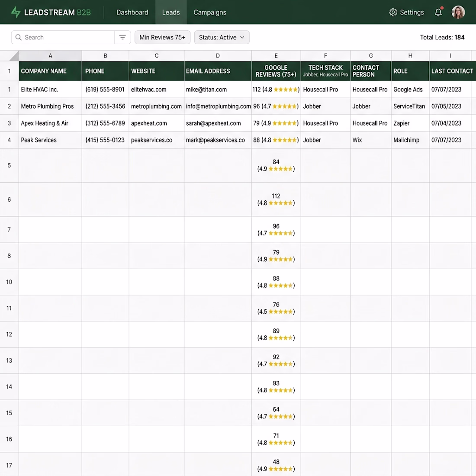Select the 48 (4.9) reviews cell

[x=276, y=464]
